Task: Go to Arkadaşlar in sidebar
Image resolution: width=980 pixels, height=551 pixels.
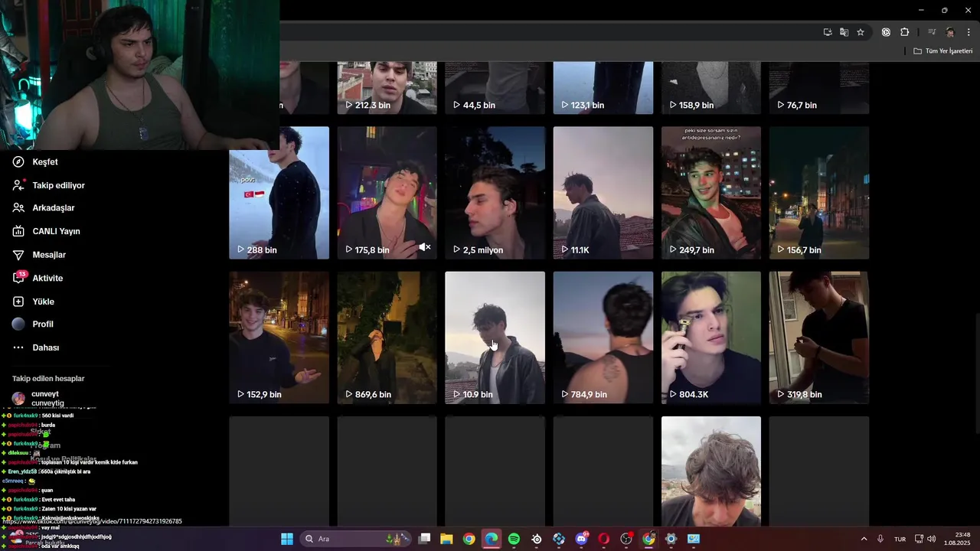Action: pyautogui.click(x=44, y=208)
